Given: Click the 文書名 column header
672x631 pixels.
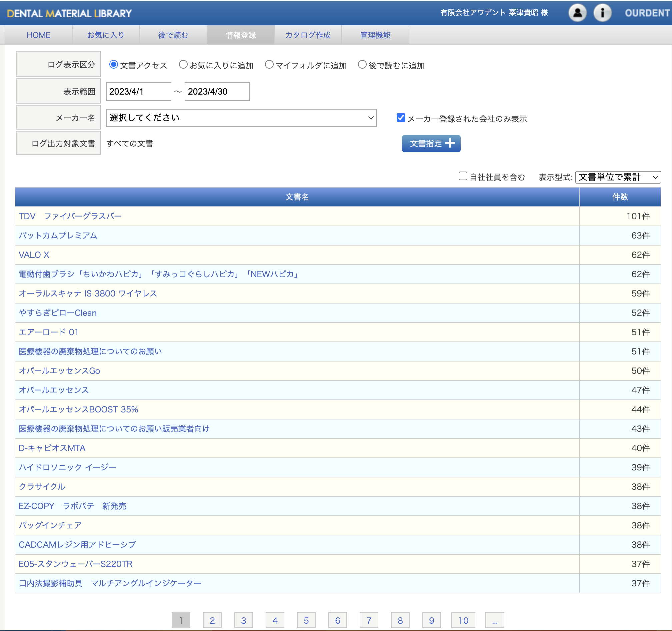Looking at the screenshot, I should tap(297, 197).
